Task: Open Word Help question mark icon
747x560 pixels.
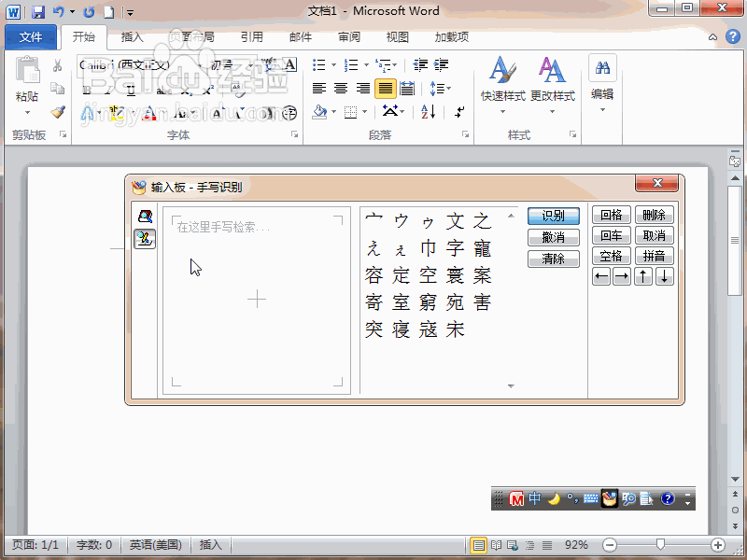Action: (733, 36)
